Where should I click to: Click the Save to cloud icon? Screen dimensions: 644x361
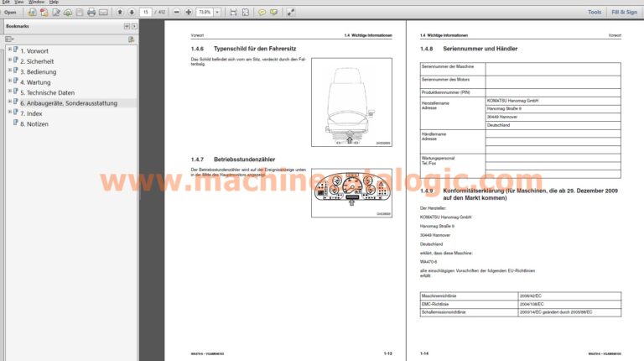pyautogui.click(x=68, y=13)
